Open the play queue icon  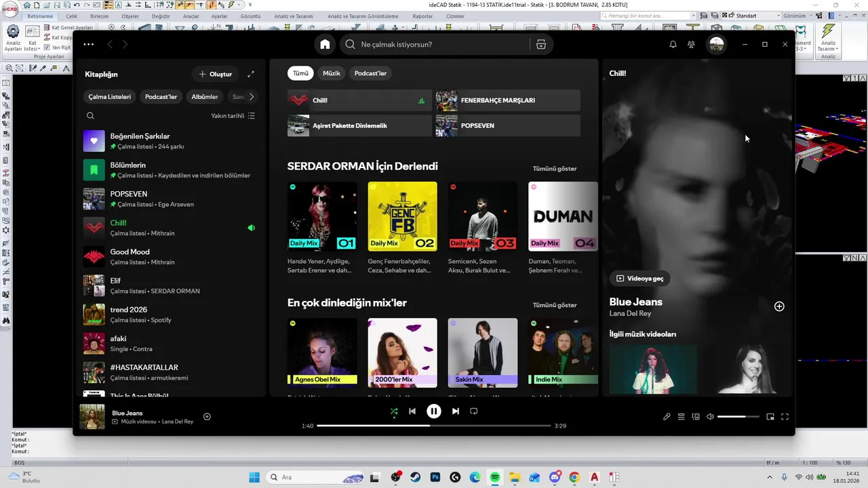[x=682, y=417]
